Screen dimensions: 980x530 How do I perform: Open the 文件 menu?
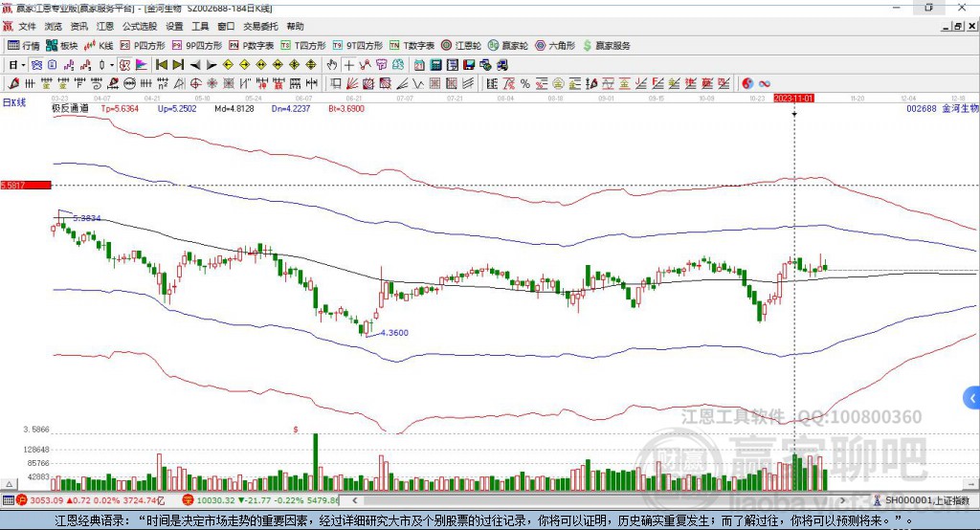coord(27,26)
